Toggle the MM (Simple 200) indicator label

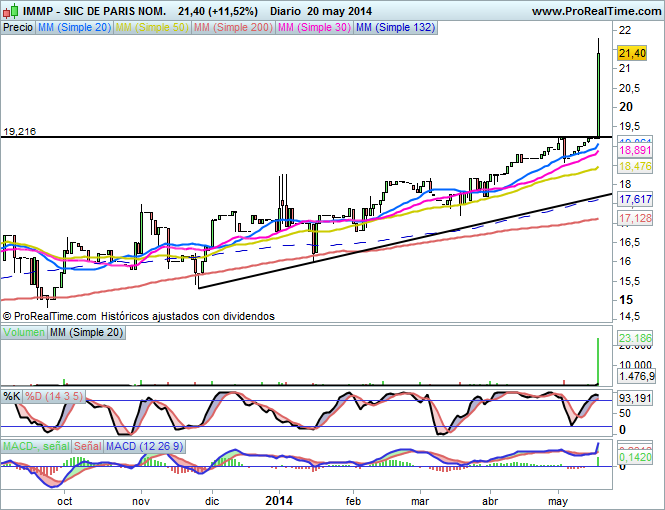point(236,28)
